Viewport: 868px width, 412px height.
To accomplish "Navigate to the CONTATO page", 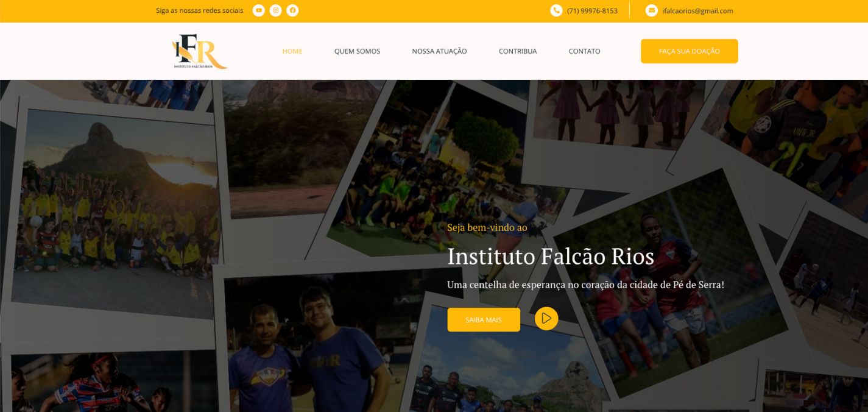I will [584, 51].
